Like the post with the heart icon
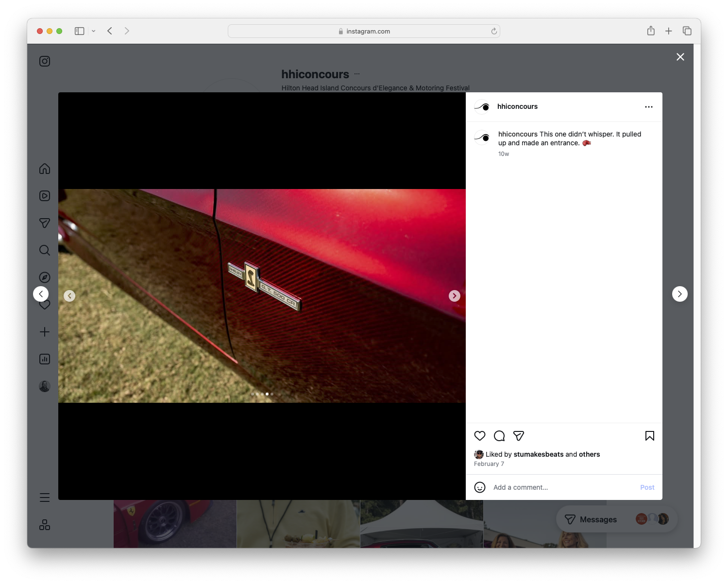Image resolution: width=728 pixels, height=584 pixels. pyautogui.click(x=480, y=436)
